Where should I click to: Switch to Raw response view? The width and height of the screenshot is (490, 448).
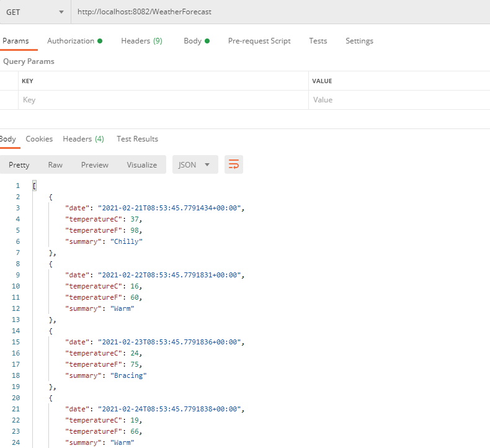point(55,164)
